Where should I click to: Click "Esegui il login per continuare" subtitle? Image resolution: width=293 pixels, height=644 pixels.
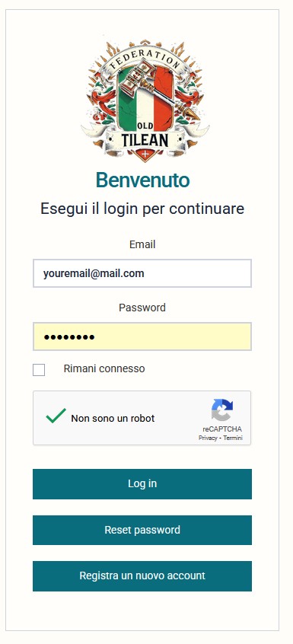(142, 209)
